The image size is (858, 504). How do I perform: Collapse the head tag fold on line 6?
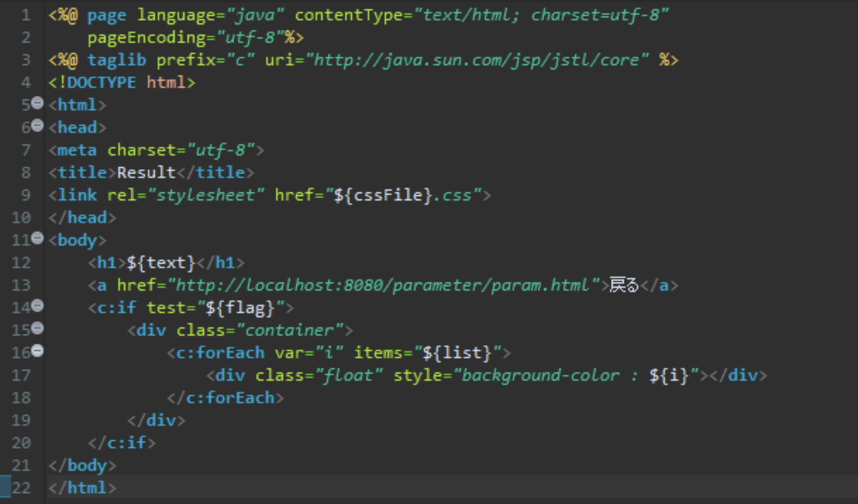[38, 126]
